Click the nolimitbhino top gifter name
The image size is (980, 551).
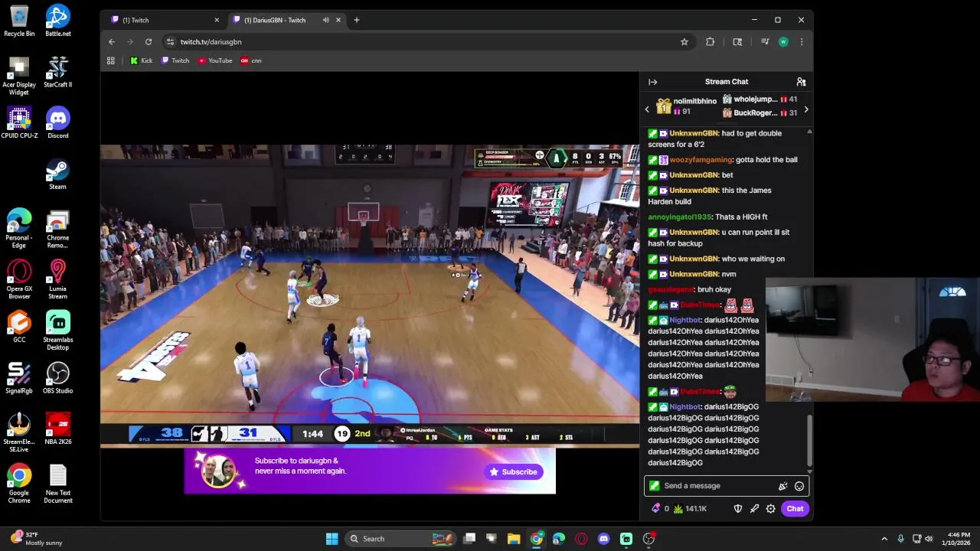695,101
